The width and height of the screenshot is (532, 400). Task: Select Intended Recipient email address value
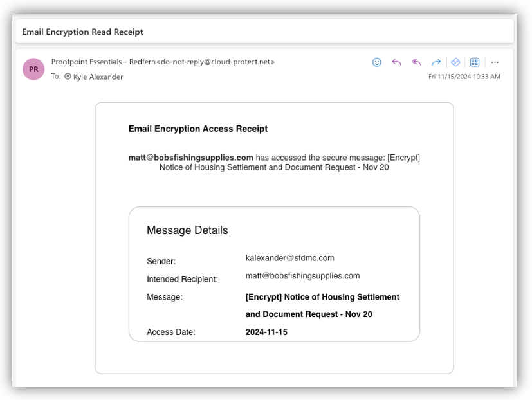point(302,276)
